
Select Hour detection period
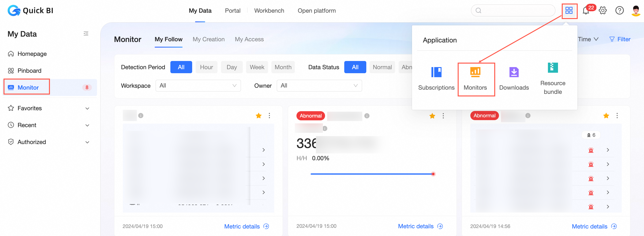tap(206, 67)
